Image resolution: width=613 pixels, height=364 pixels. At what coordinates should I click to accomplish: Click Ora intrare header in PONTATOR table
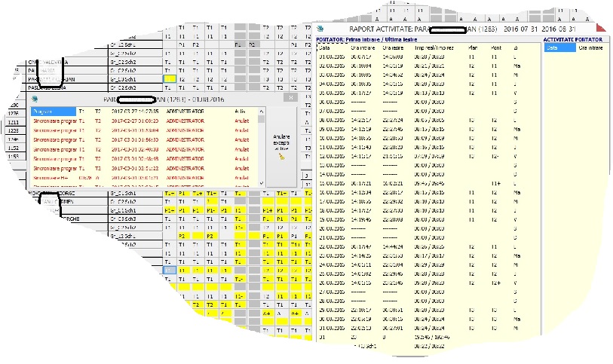[363, 48]
